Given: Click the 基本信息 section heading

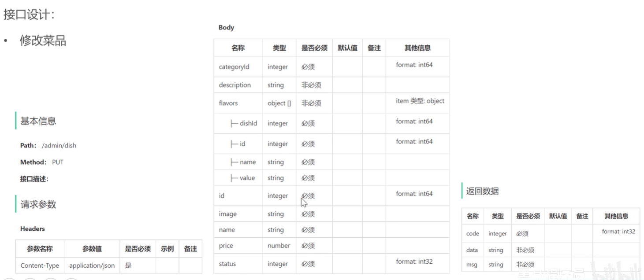Looking at the screenshot, I should tap(38, 121).
